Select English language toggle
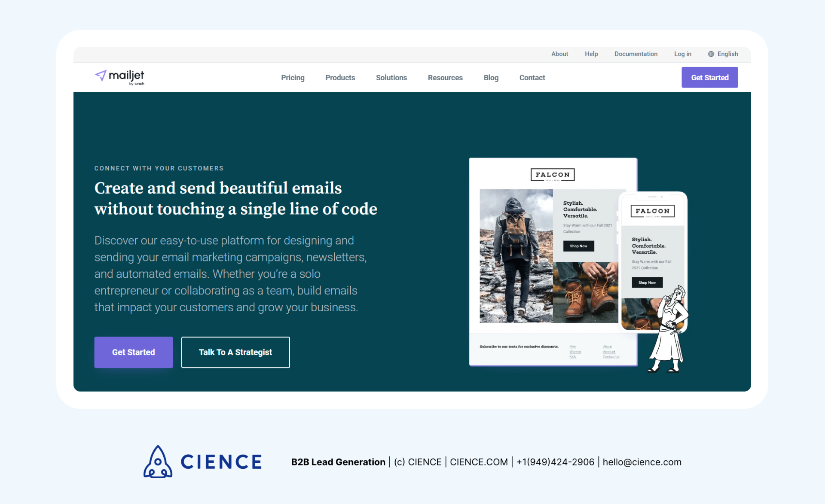The width and height of the screenshot is (825, 504). coord(723,54)
